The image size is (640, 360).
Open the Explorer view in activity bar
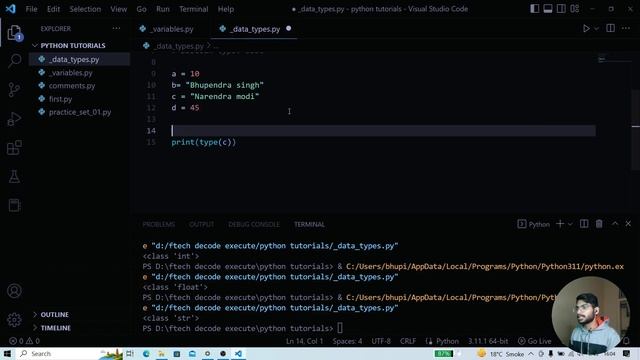point(14,32)
